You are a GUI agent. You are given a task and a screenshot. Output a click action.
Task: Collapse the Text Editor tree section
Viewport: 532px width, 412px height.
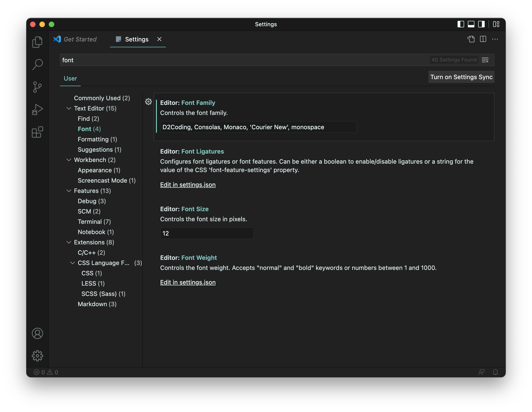[69, 108]
